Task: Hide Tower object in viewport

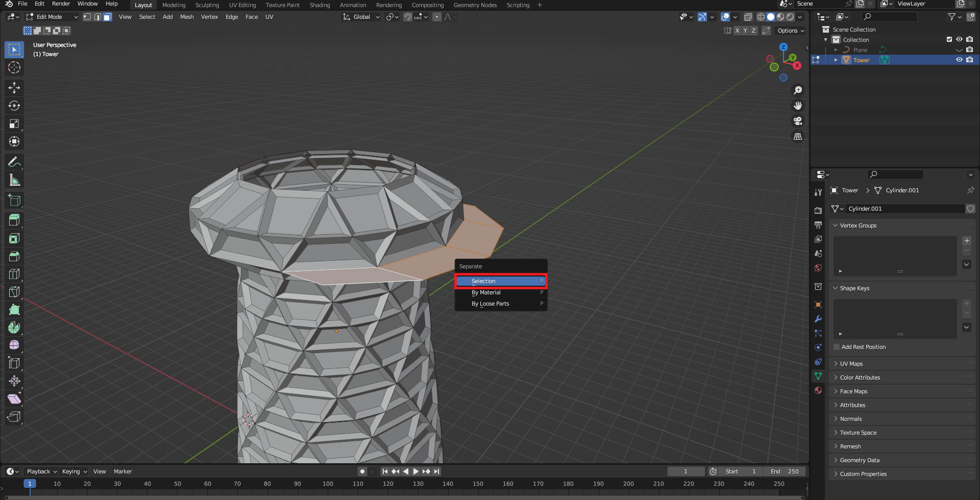Action: pyautogui.click(x=959, y=60)
